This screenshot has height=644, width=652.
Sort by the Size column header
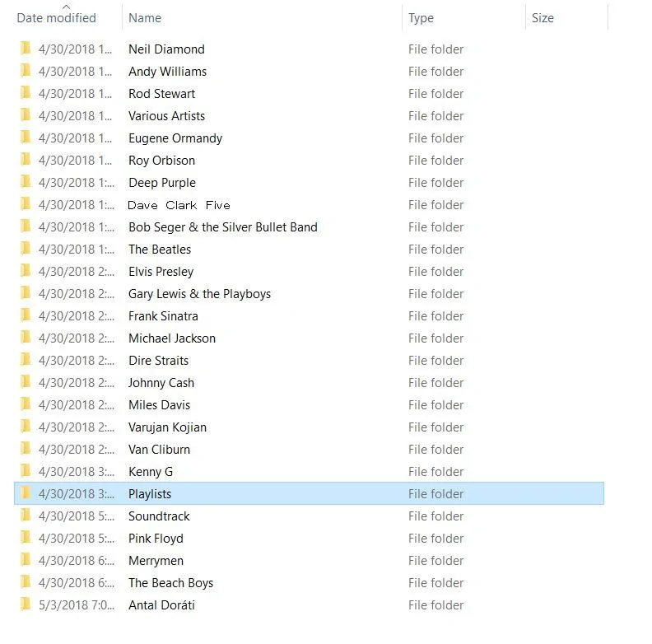(x=543, y=18)
